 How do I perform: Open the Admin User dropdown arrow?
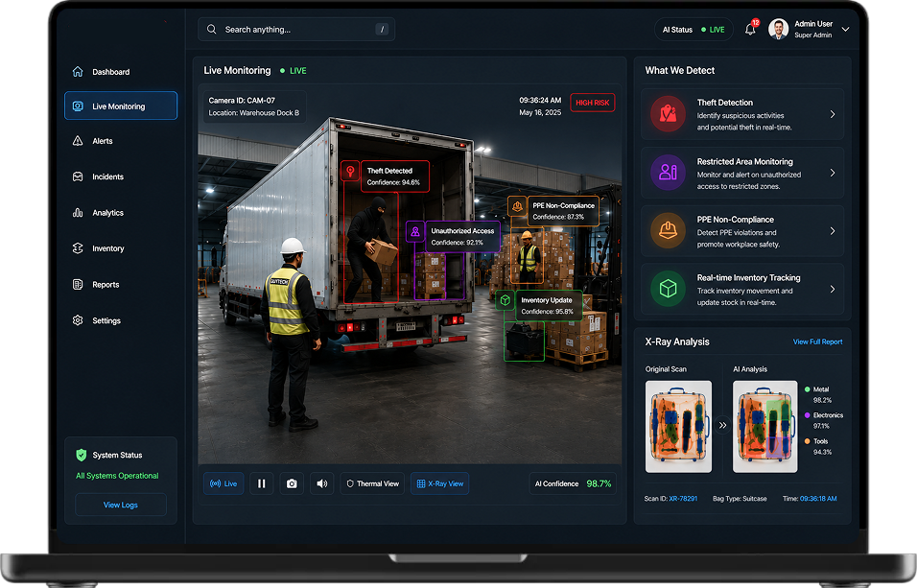tap(846, 29)
